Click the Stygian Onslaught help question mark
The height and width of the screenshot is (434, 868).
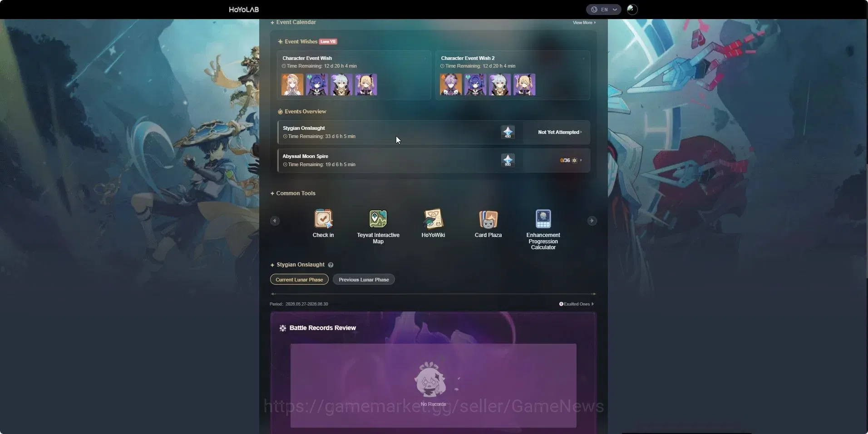[330, 265]
